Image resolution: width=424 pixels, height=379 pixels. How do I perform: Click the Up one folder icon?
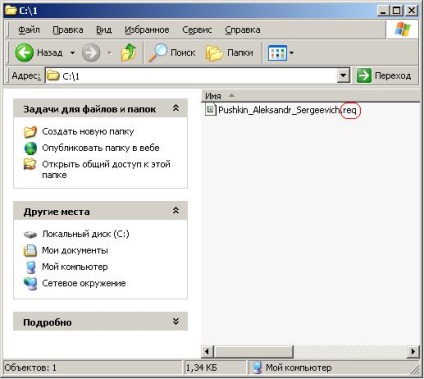[128, 53]
